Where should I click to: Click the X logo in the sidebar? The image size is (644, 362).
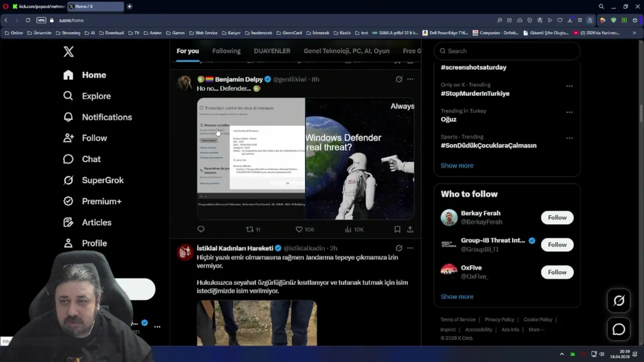68,51
